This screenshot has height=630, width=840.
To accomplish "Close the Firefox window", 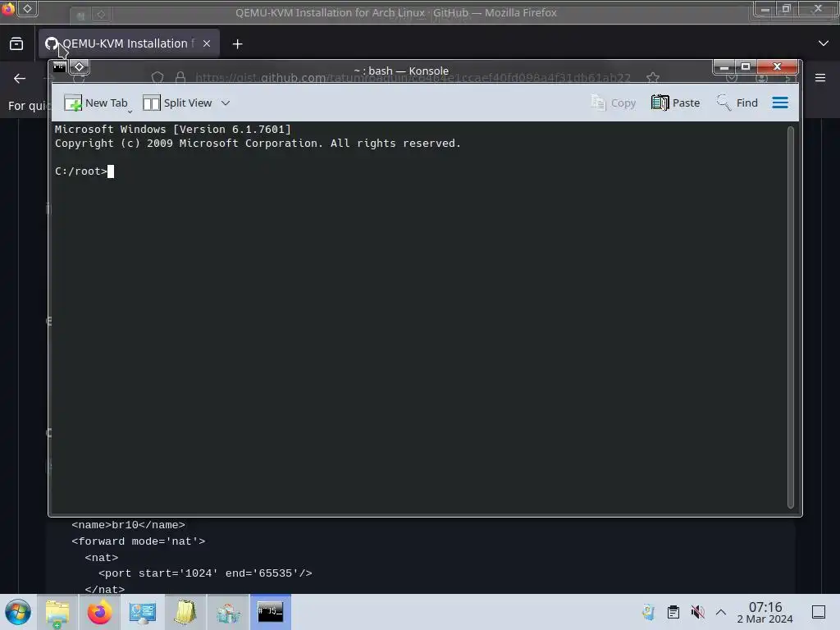I will point(818,9).
